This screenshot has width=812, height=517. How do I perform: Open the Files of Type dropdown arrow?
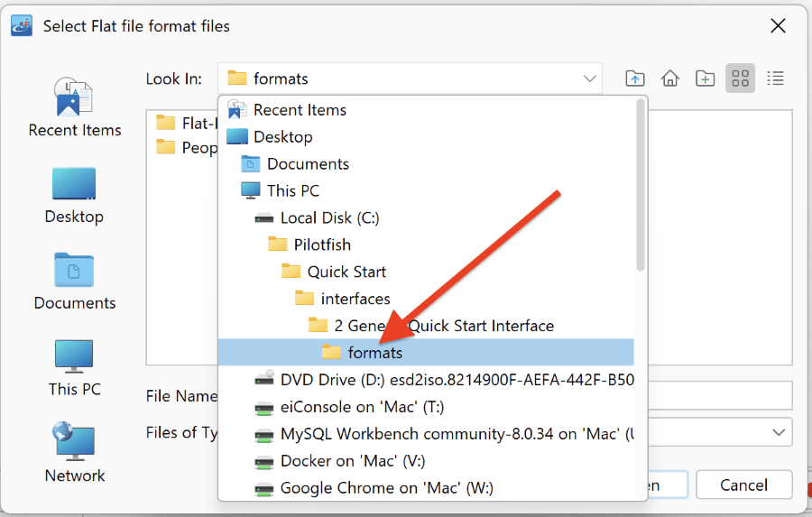778,432
